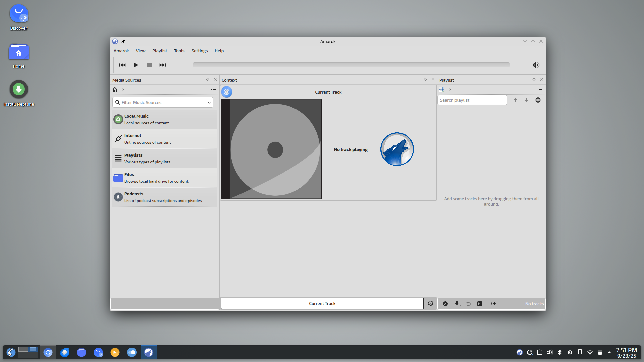Screen dimensions: 644x362
Task: Expand the media sources breadcrumb chevron
Action: (x=123, y=89)
